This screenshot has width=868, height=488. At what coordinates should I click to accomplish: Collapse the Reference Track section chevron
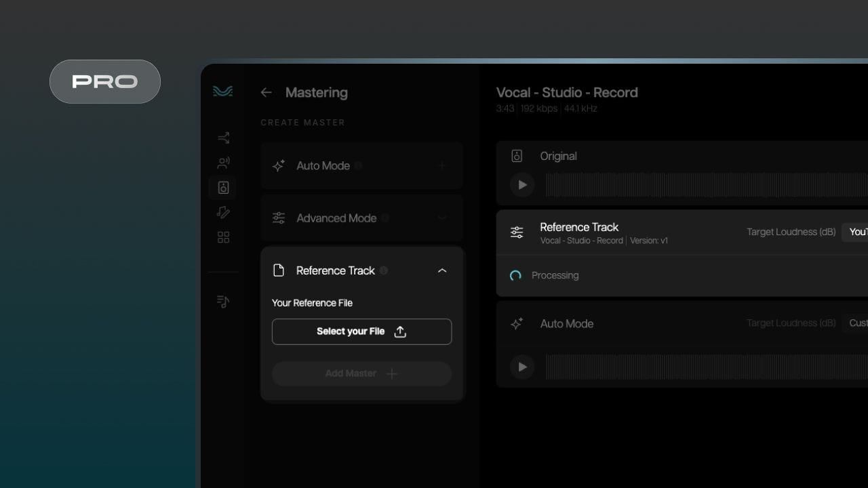tap(442, 270)
